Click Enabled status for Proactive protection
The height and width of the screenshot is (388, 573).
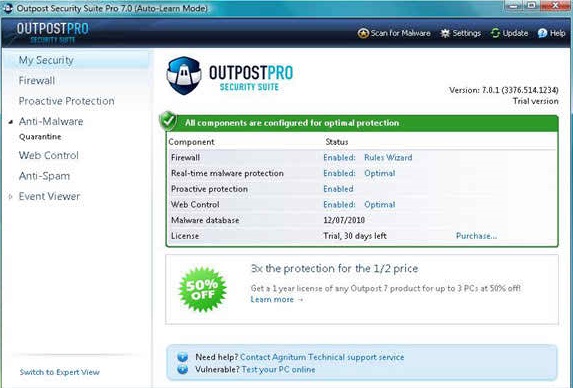(x=338, y=189)
